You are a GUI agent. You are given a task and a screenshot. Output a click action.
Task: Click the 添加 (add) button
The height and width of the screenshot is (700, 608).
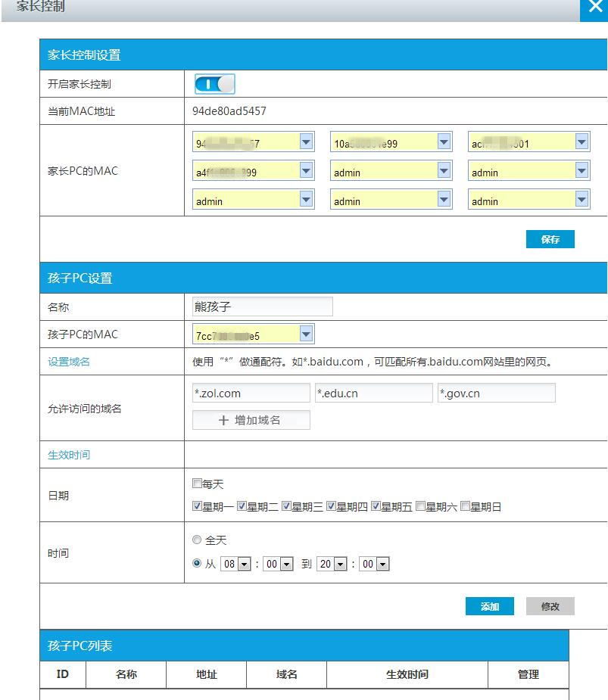click(x=489, y=605)
